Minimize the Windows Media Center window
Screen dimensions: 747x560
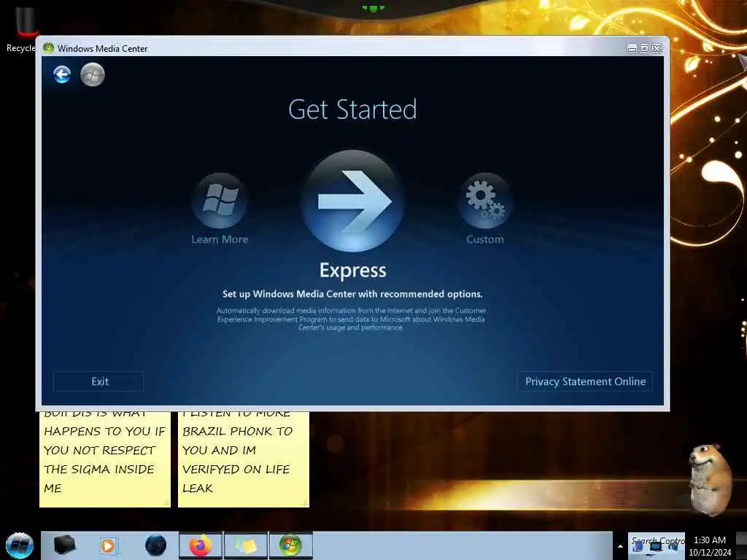tap(632, 49)
